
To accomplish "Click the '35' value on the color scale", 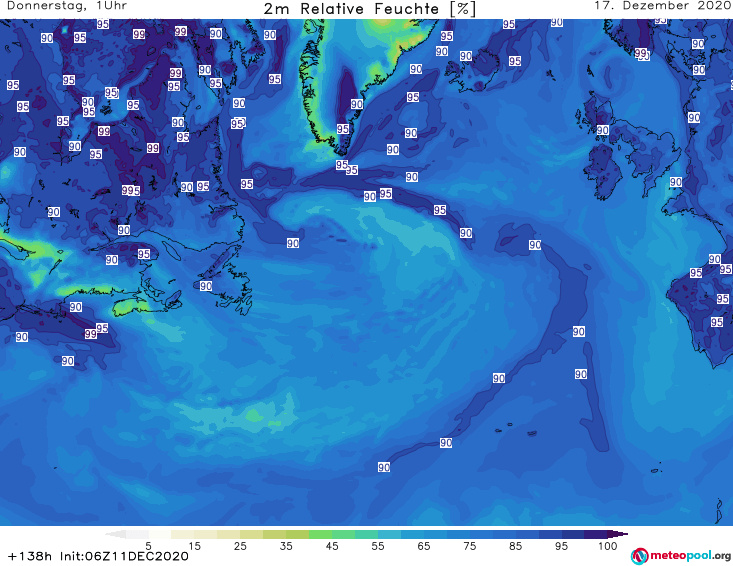I will click(286, 546).
